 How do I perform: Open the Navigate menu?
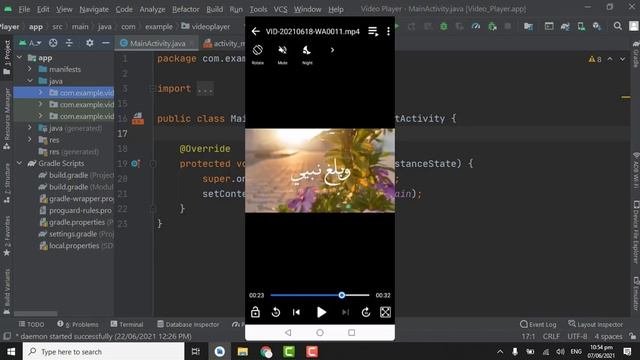point(94,9)
